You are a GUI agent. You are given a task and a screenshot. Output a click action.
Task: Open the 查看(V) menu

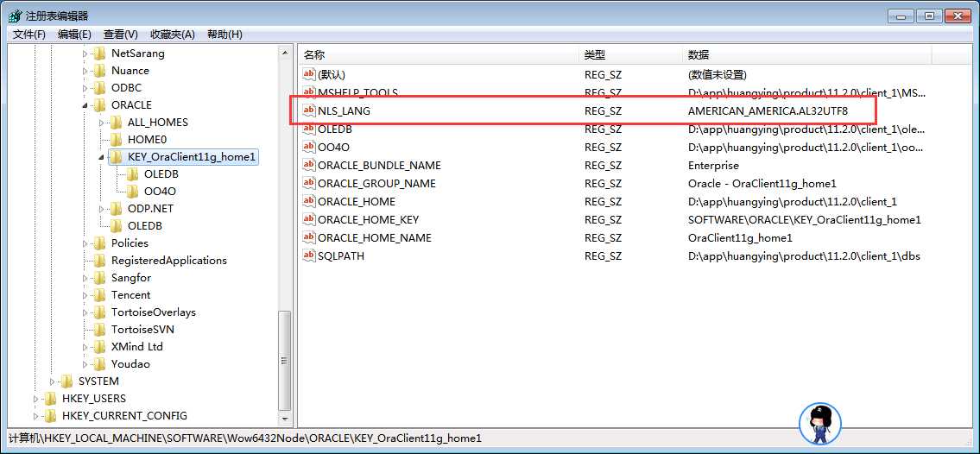pyautogui.click(x=121, y=35)
